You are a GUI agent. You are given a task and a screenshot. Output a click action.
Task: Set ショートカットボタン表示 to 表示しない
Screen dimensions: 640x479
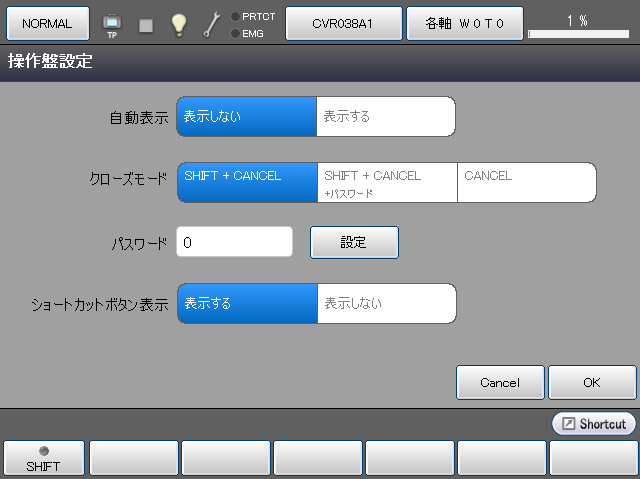pos(386,303)
